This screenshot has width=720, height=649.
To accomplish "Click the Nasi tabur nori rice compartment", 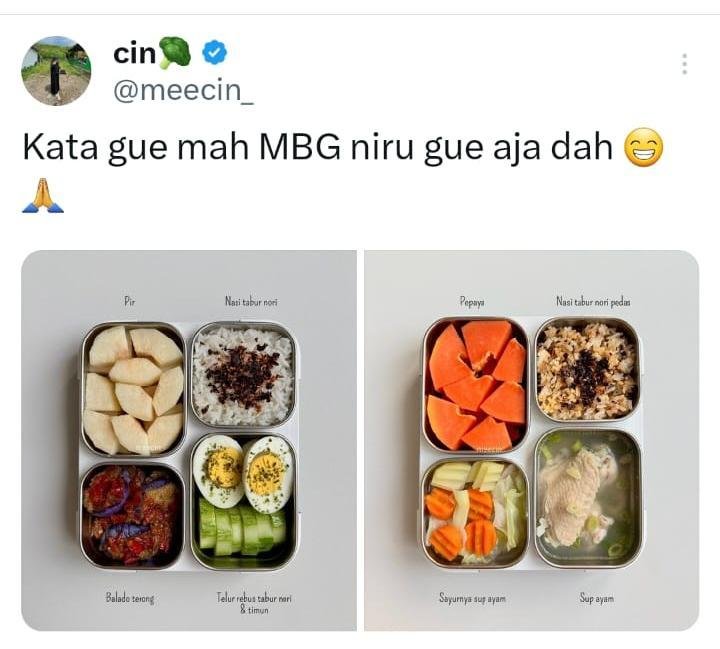I will tap(243, 374).
